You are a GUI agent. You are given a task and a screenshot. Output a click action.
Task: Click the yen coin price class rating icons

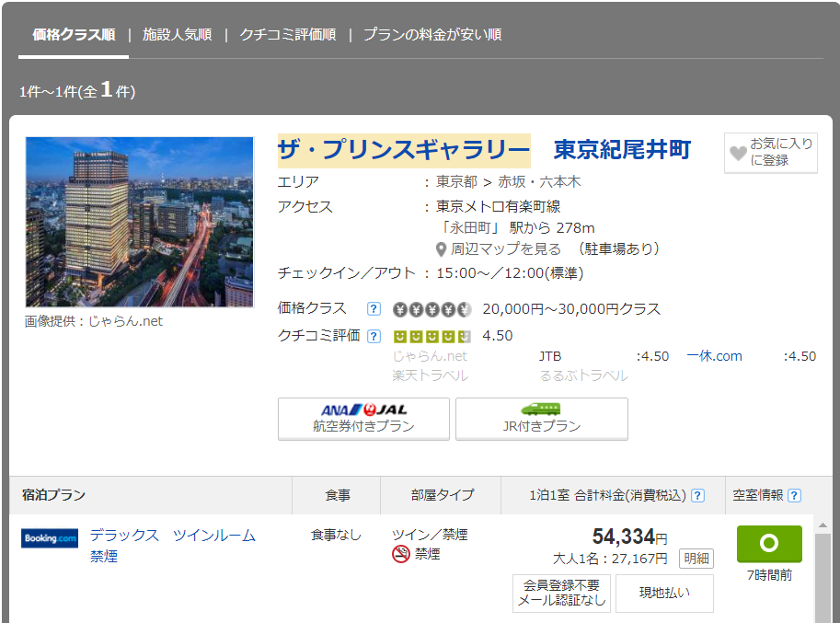tap(432, 309)
